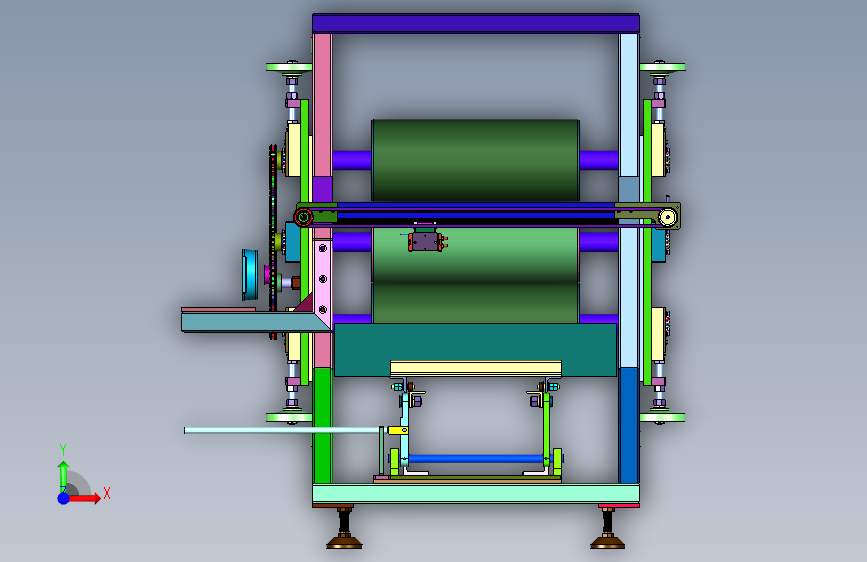Select the yellow clevis at the rod end
This screenshot has height=562, width=867.
coord(398,430)
